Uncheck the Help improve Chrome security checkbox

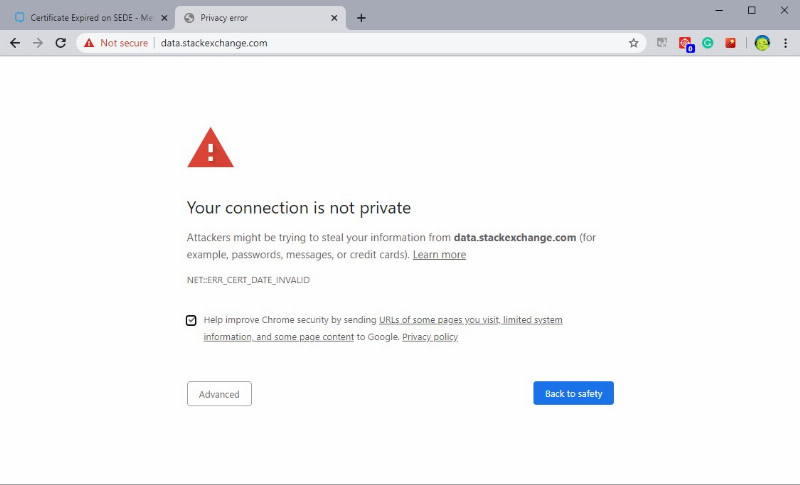(x=191, y=320)
